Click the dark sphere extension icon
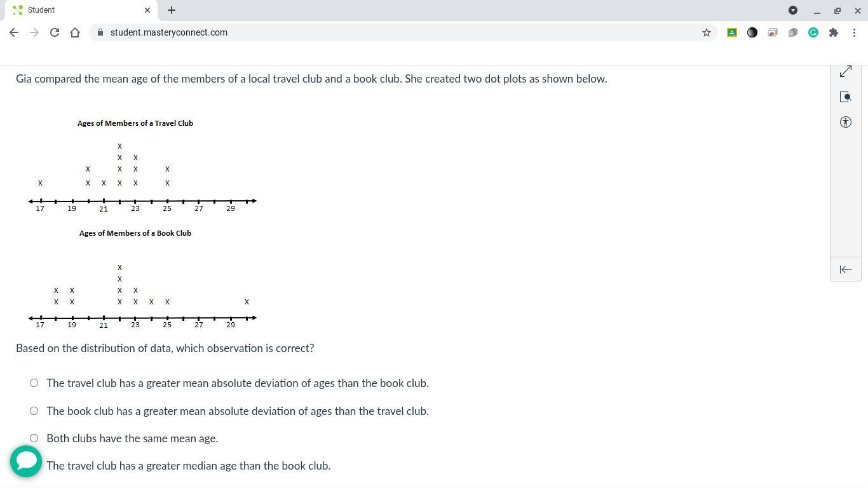 coord(752,32)
